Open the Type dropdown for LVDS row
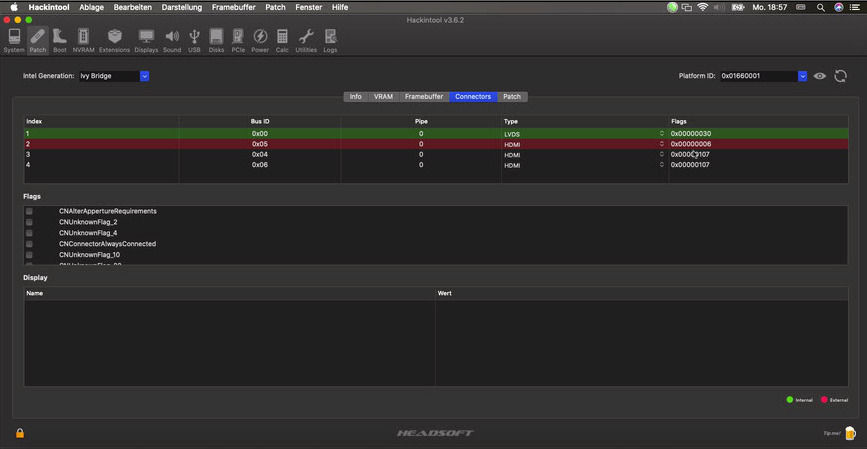 point(661,134)
